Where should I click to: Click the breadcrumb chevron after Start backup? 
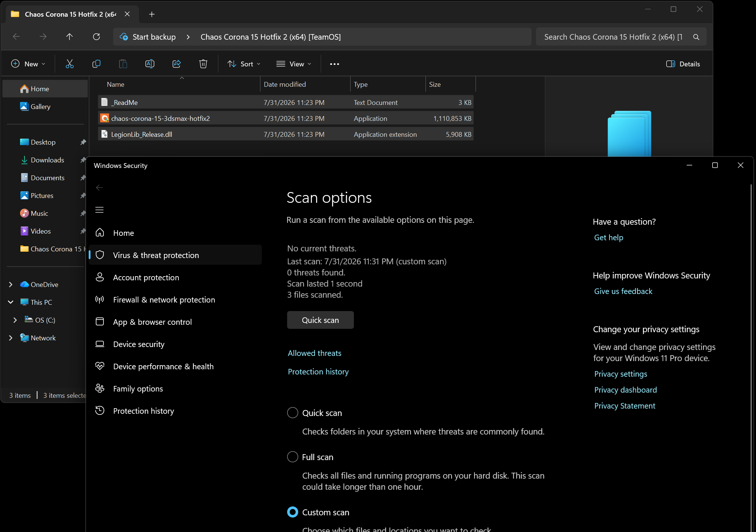pos(188,37)
